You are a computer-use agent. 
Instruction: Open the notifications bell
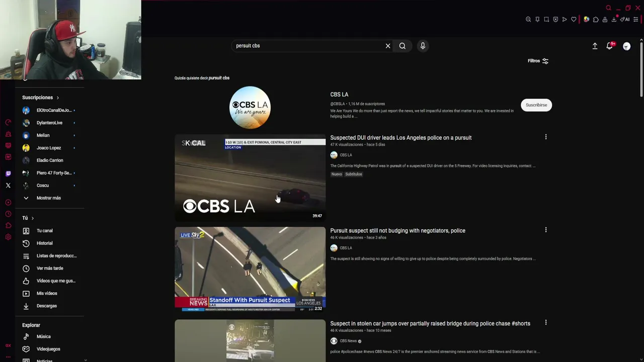click(610, 46)
